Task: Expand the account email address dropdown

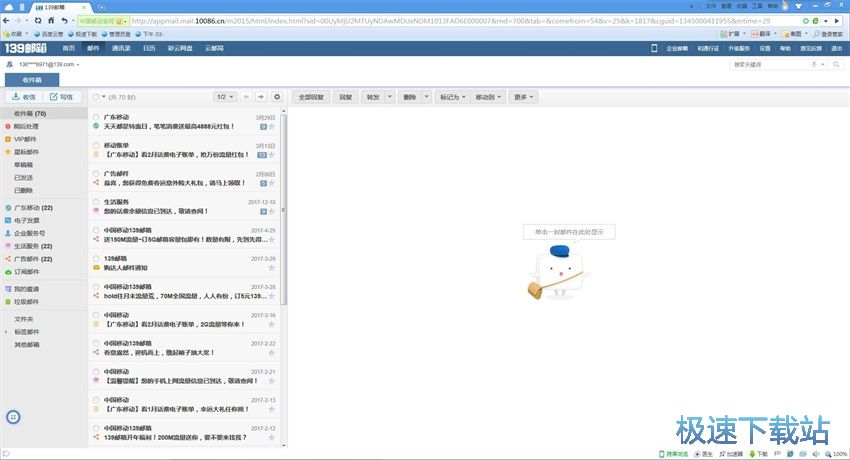Action: [78, 64]
